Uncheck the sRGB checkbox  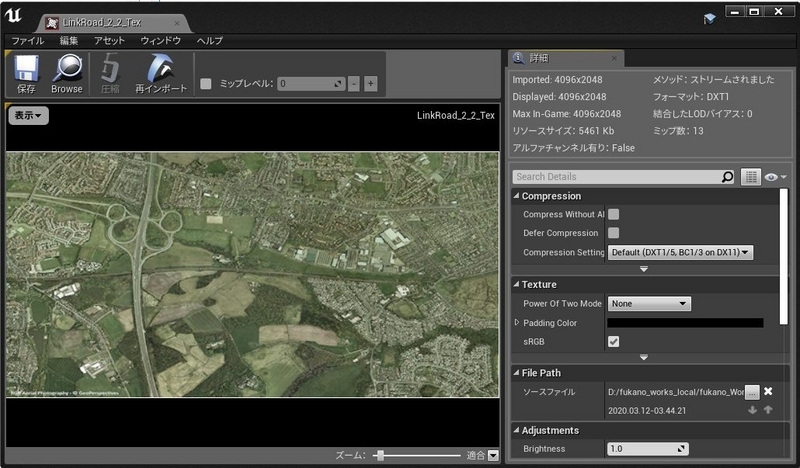pos(614,341)
